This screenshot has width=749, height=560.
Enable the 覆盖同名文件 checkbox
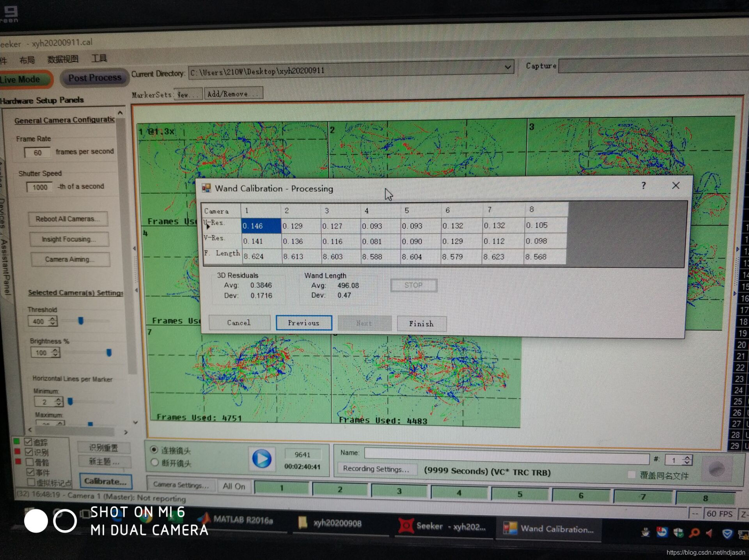click(632, 475)
